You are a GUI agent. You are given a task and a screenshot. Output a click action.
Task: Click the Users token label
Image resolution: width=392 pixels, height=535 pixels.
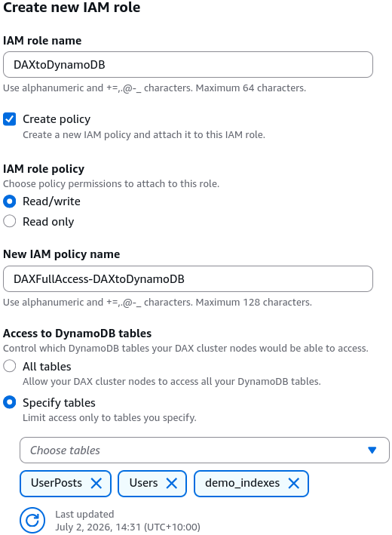(143, 483)
